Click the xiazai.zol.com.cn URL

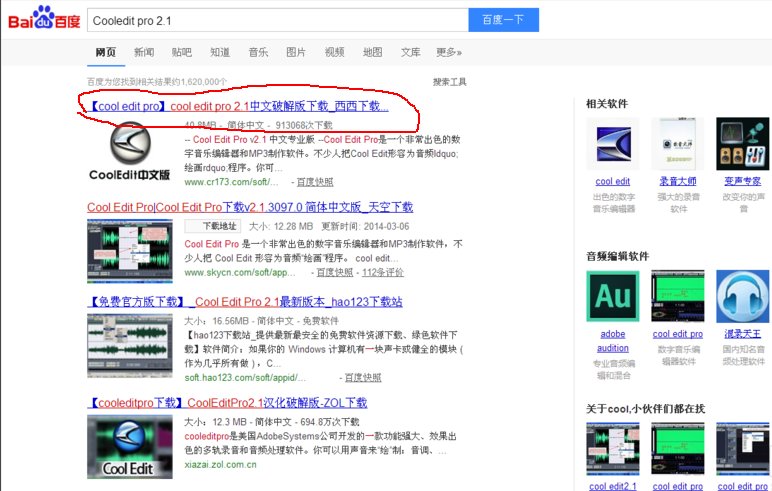(x=220, y=464)
